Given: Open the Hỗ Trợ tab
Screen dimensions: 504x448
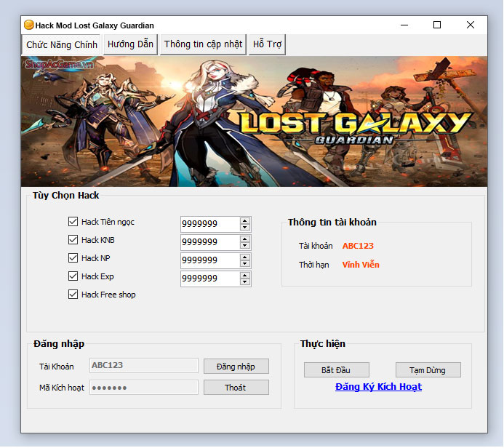Looking at the screenshot, I should [267, 44].
